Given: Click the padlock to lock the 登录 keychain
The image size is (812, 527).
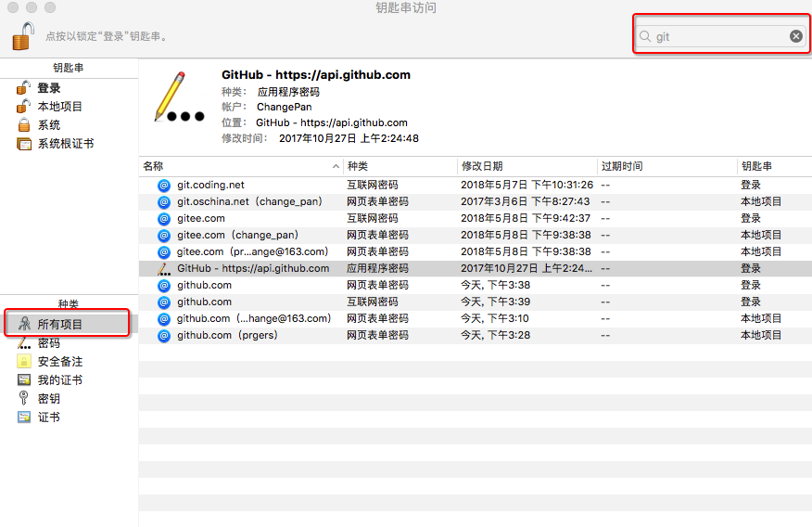Looking at the screenshot, I should 24,36.
